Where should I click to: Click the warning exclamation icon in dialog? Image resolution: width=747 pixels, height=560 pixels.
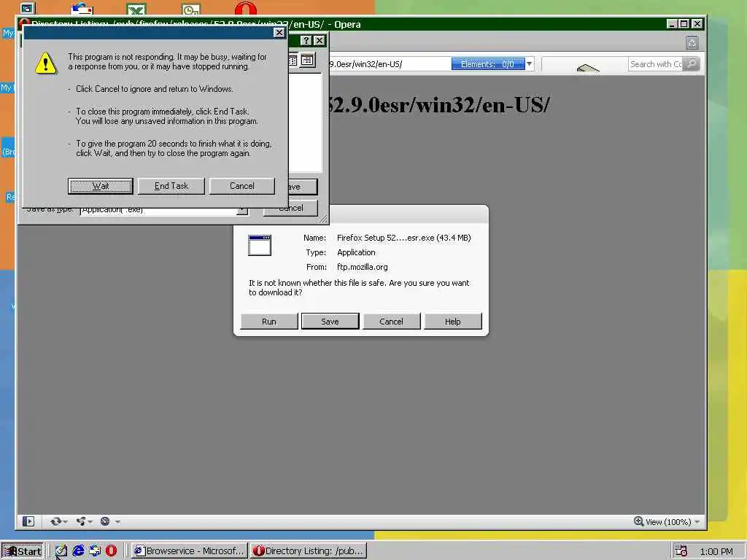click(46, 63)
